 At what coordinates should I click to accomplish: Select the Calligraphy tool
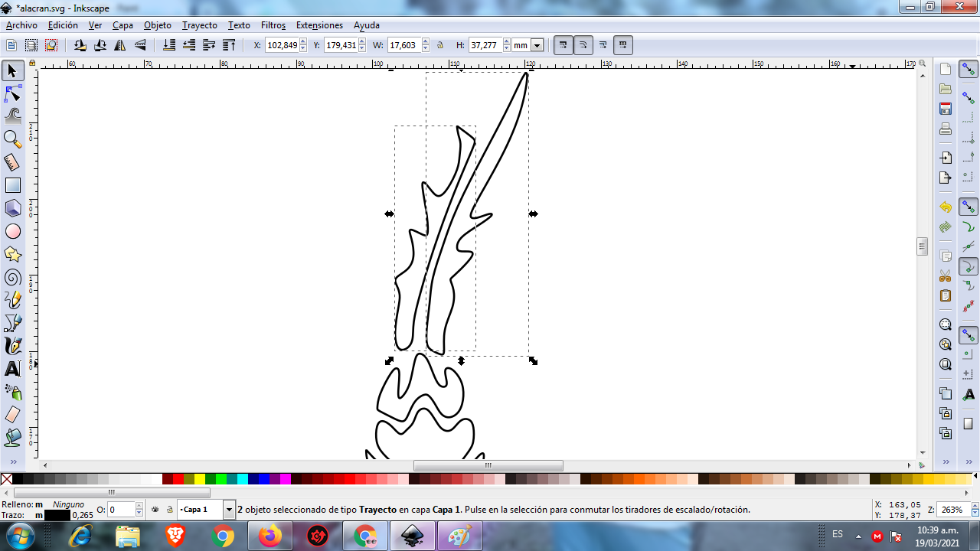tap(12, 346)
